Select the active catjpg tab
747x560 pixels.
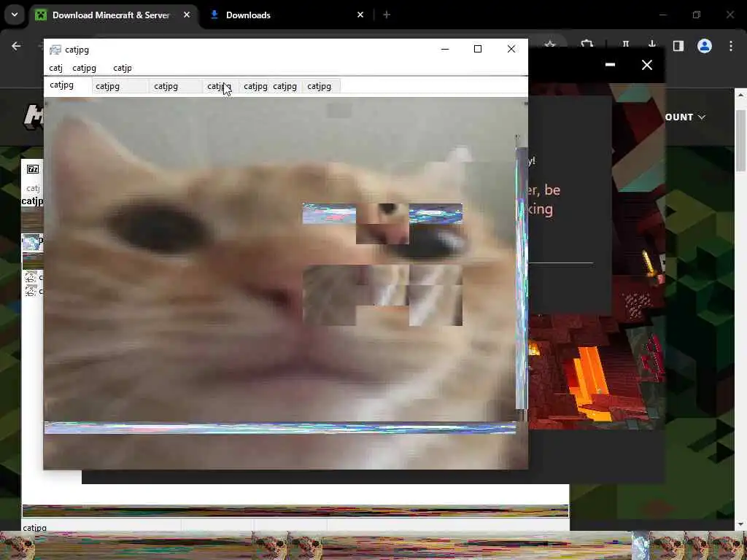point(66,85)
